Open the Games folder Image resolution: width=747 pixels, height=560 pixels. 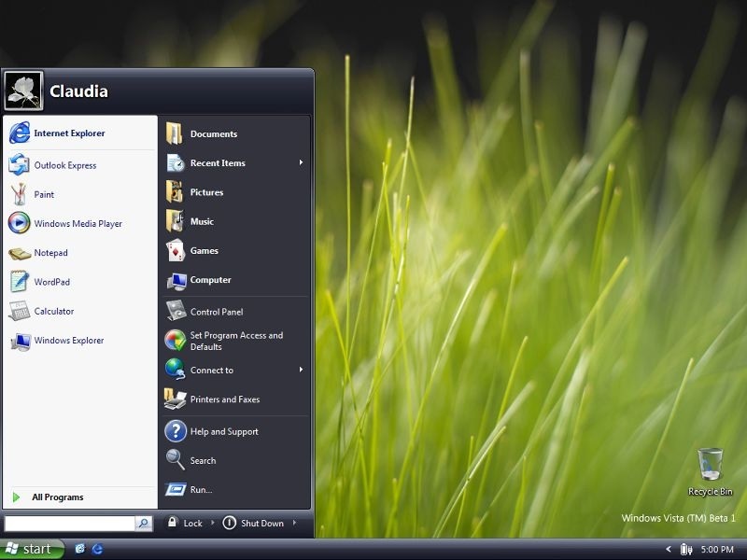(x=204, y=250)
